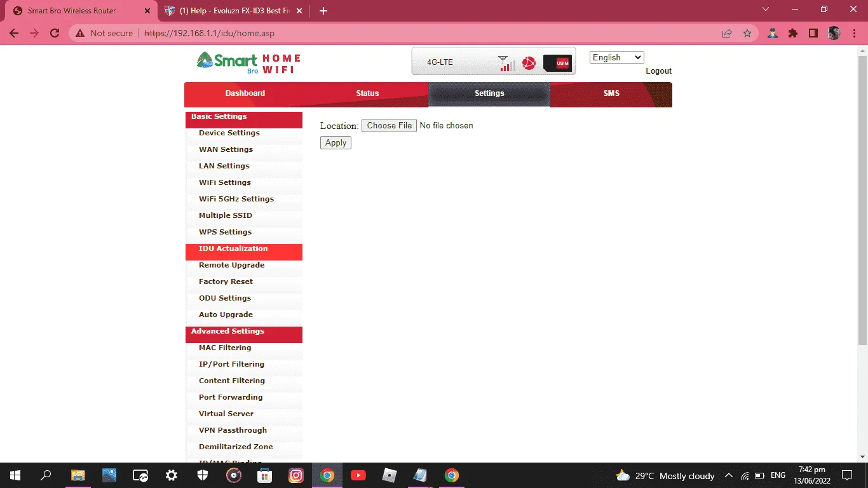
Task: Open Chrome three-dot menu
Action: pyautogui.click(x=853, y=33)
